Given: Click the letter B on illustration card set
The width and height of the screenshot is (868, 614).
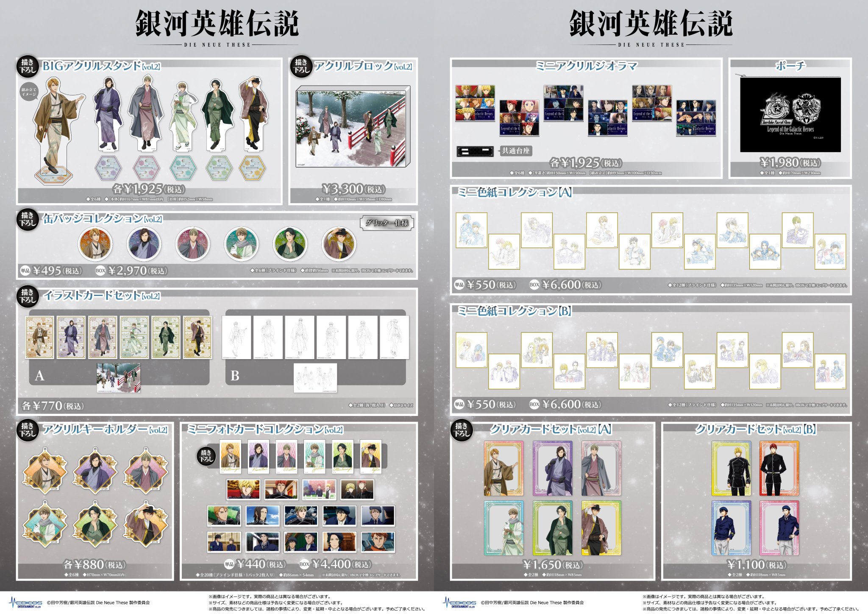Looking at the screenshot, I should point(235,376).
